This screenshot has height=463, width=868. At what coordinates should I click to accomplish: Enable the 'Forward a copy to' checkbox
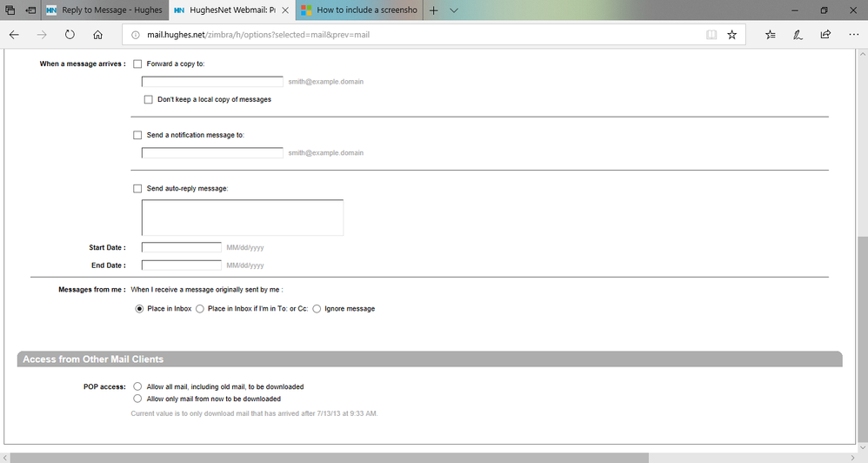pyautogui.click(x=137, y=64)
